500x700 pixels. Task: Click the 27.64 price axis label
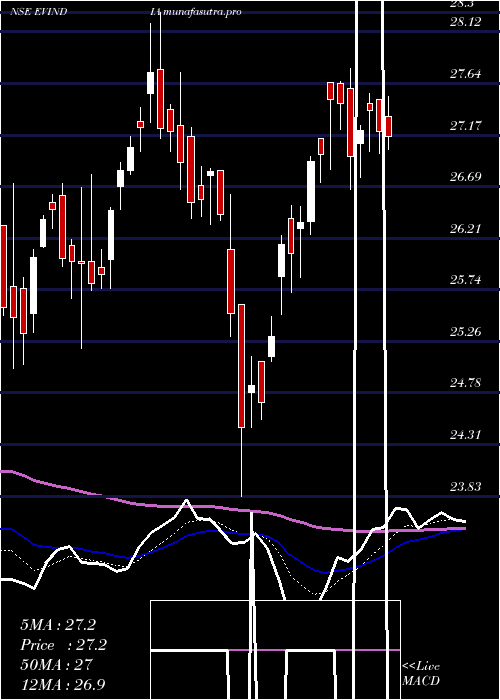point(466,74)
